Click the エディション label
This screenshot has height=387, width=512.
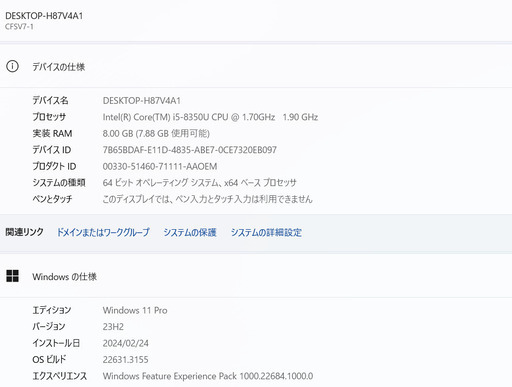(52, 310)
